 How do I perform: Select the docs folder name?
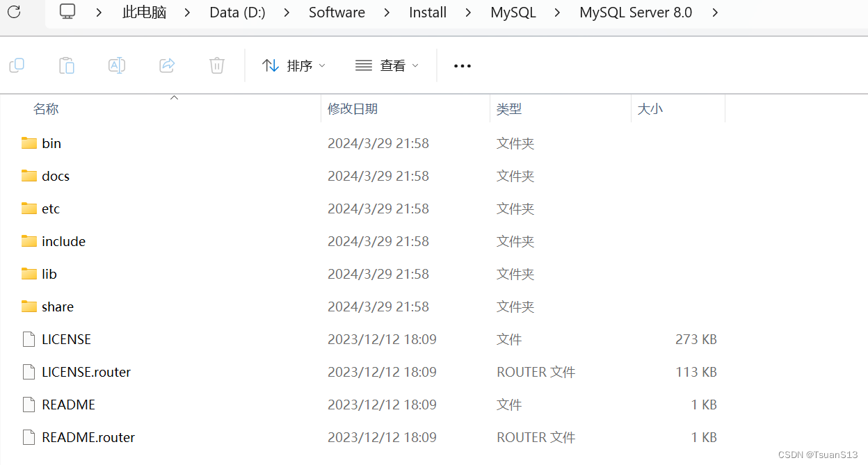coord(56,176)
